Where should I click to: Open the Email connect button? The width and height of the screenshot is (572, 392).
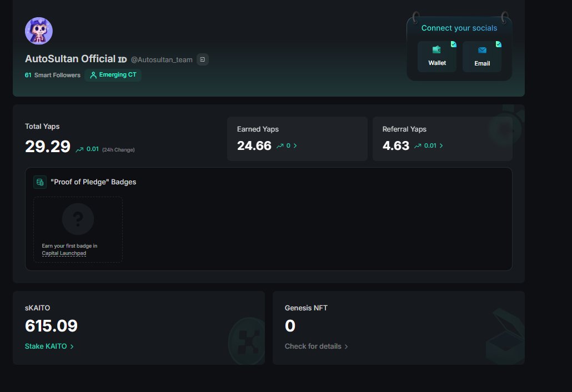[x=482, y=57]
